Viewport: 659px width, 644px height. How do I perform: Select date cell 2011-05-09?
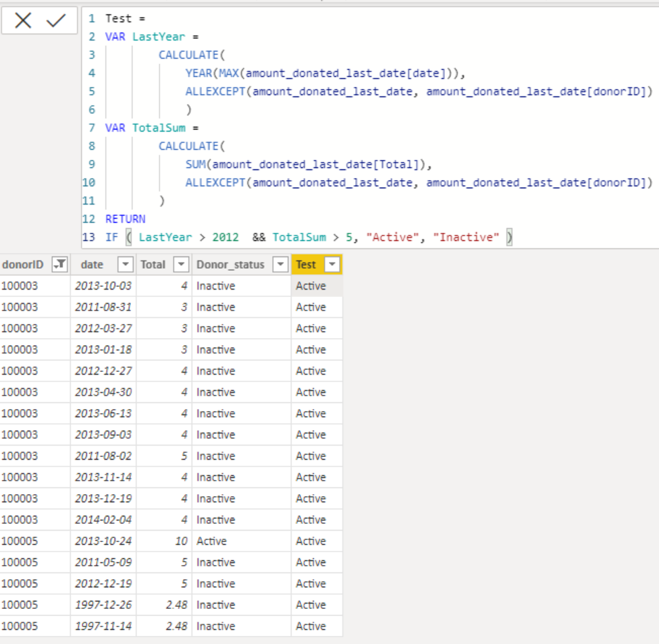tap(103, 562)
